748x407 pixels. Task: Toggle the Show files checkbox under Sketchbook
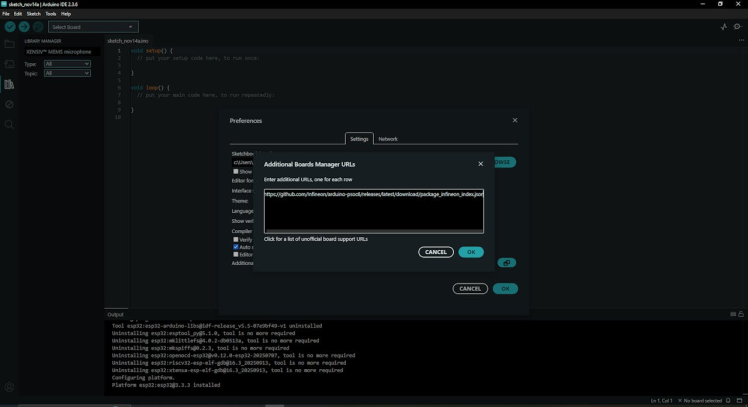(x=236, y=172)
